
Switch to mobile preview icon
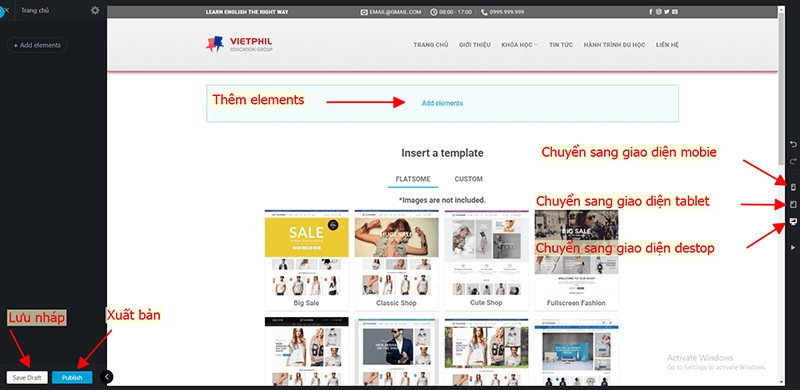click(x=793, y=187)
